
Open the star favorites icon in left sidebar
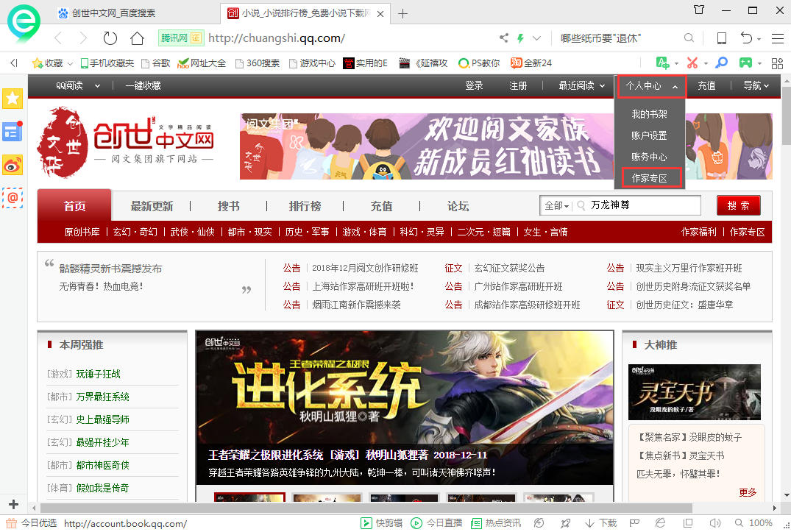pos(13,98)
